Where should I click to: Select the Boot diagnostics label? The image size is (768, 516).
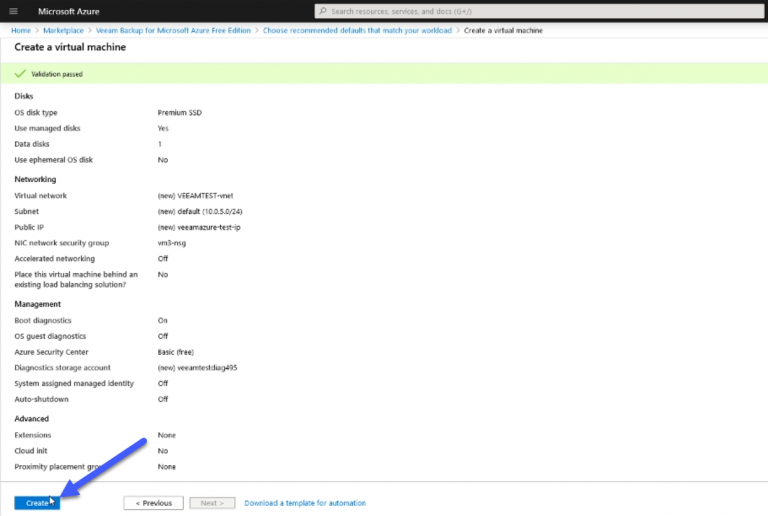43,320
